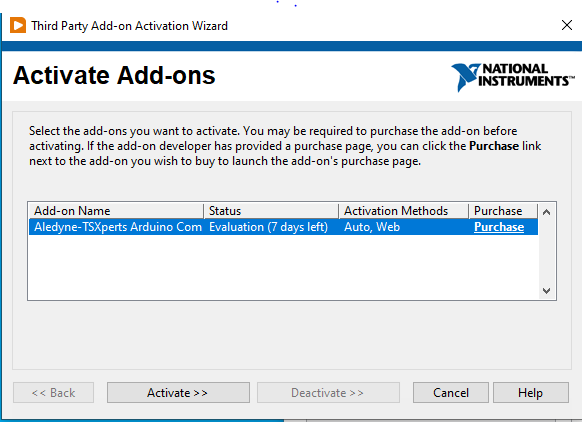Image resolution: width=582 pixels, height=422 pixels.
Task: Click the greyed-out << Back button
Action: coord(53,393)
